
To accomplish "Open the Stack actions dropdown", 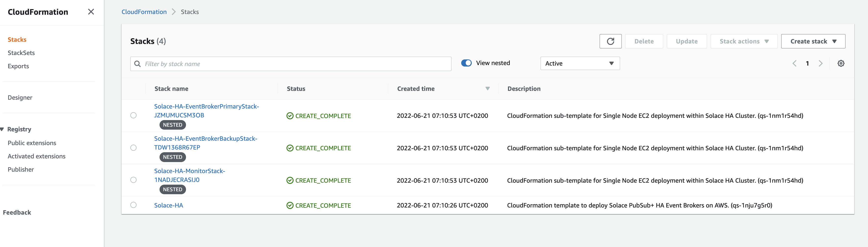I will [x=744, y=41].
